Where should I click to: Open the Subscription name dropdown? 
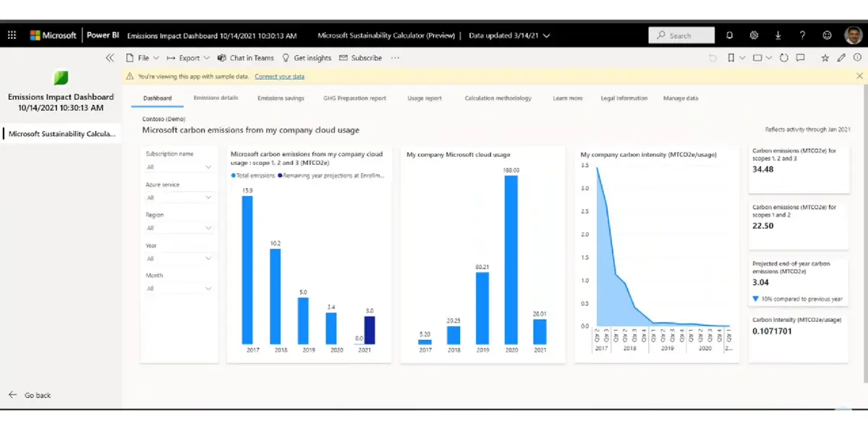(x=179, y=167)
